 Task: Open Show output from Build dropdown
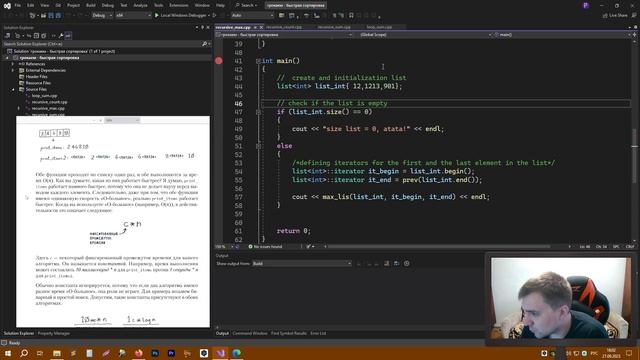[x=302, y=264]
